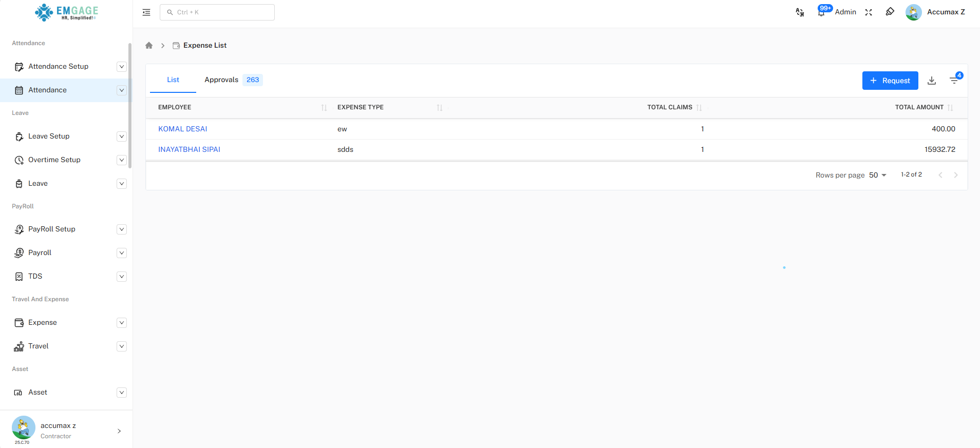Click the ew expense type cell
The width and height of the screenshot is (980, 448).
point(342,129)
